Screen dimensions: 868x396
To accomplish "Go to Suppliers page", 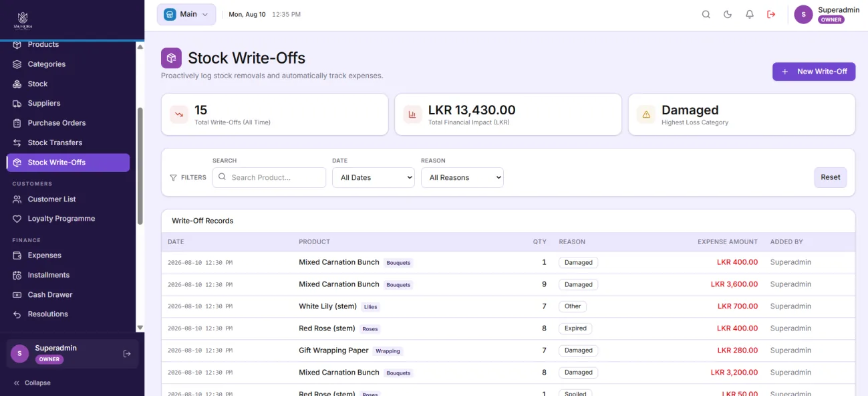I will tap(68, 103).
